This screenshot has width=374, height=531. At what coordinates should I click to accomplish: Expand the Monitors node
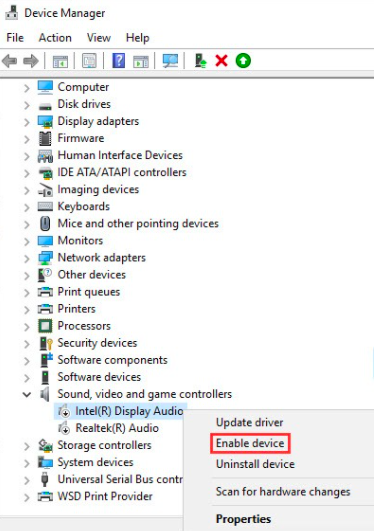coord(27,241)
